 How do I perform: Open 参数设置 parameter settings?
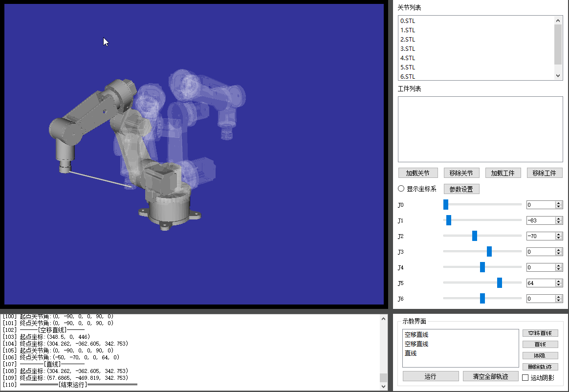461,189
